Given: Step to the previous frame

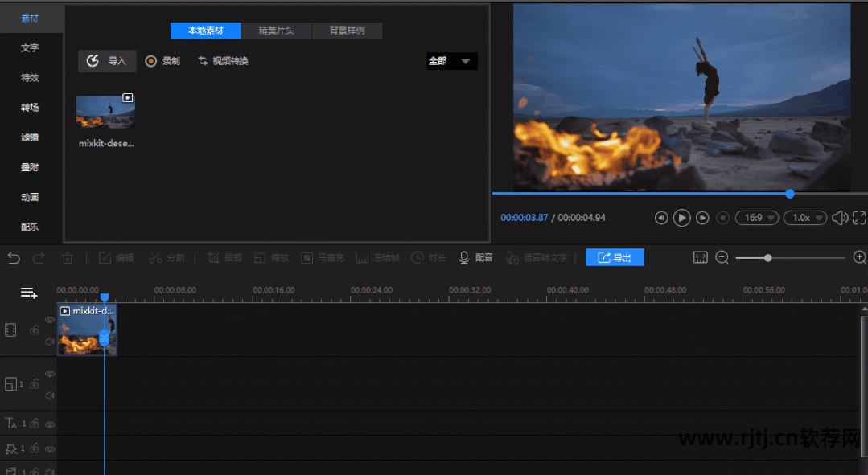Looking at the screenshot, I should click(x=661, y=218).
